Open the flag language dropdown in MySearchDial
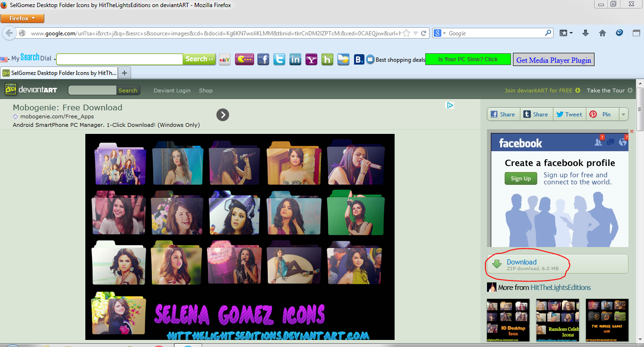This screenshot has height=347, width=644. coord(5,59)
